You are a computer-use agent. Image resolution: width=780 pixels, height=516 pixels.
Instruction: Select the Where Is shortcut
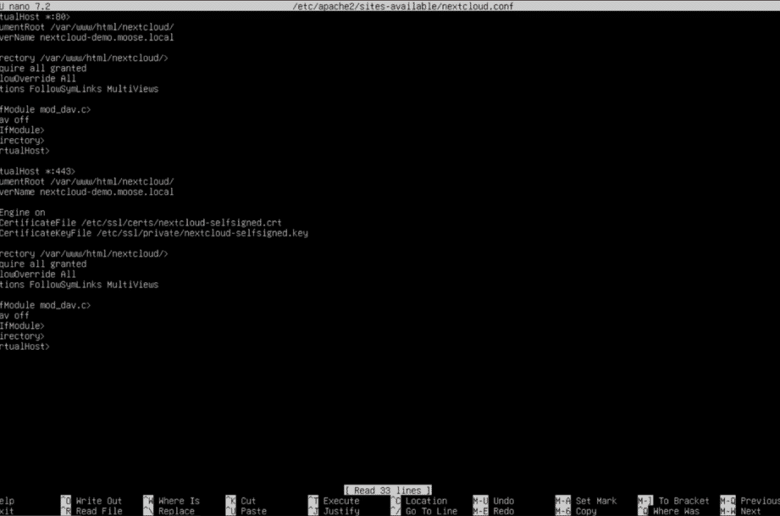(179, 501)
